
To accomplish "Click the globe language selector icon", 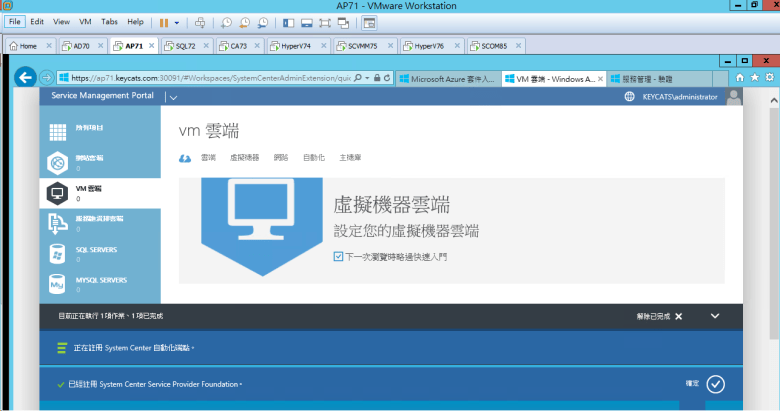I will click(629, 97).
